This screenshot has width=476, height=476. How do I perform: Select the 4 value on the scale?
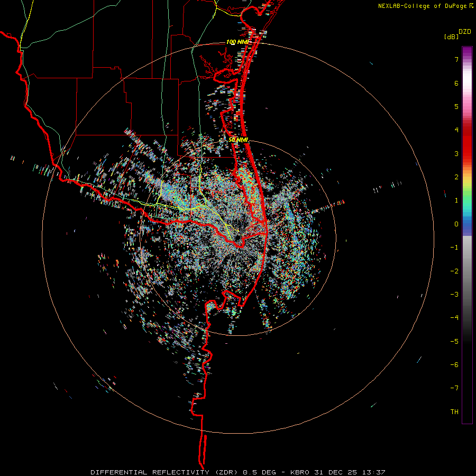tap(456, 130)
